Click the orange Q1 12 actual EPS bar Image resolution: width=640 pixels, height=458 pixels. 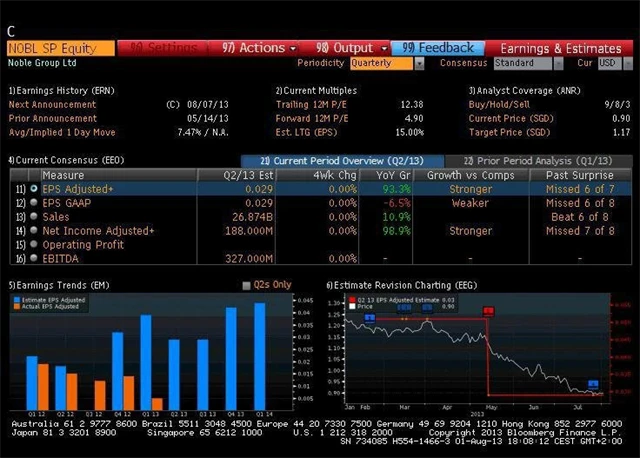click(43, 387)
